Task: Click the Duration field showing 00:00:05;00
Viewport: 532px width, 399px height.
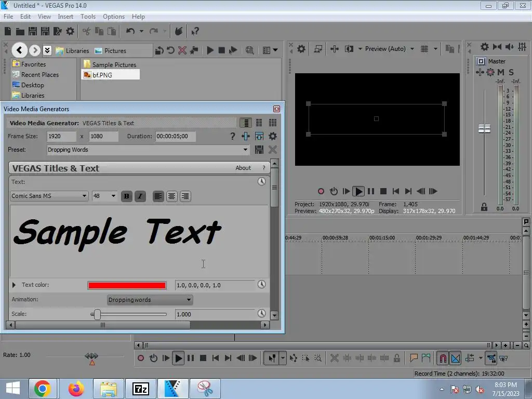Action: (x=176, y=137)
